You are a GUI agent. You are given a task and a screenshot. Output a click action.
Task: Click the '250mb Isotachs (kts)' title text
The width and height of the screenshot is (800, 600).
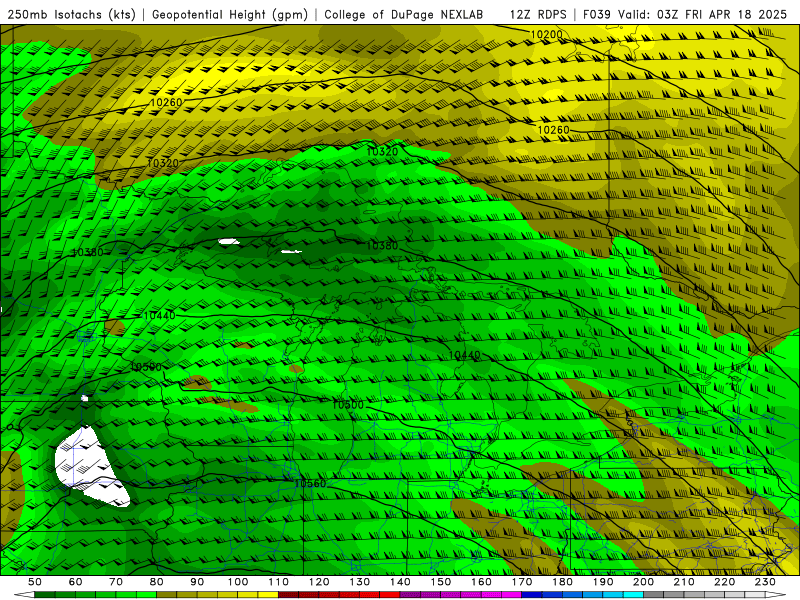(71, 15)
